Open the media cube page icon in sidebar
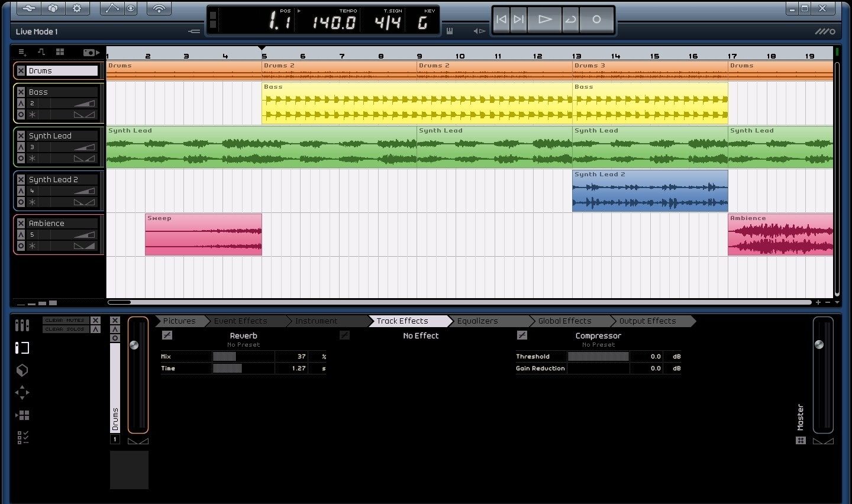This screenshot has width=852, height=504. (x=22, y=370)
